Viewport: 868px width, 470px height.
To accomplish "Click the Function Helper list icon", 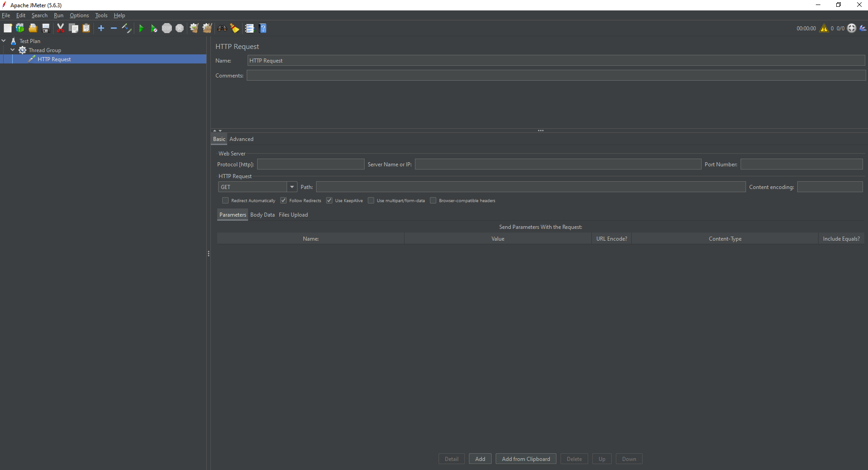I will click(249, 29).
